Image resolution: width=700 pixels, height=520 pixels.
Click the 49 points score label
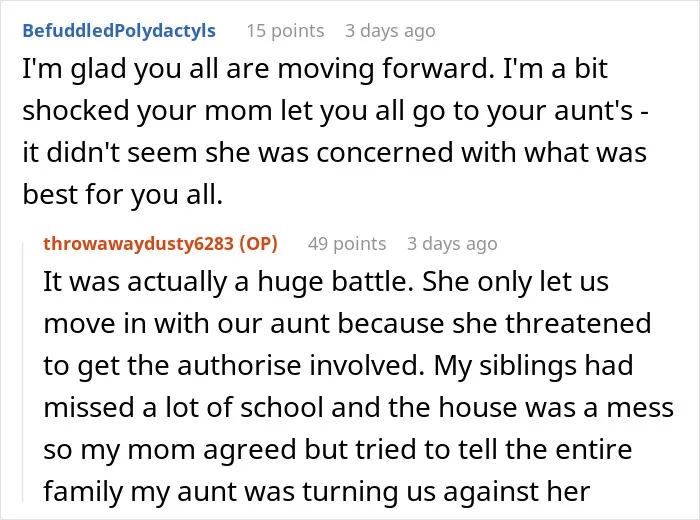click(347, 244)
